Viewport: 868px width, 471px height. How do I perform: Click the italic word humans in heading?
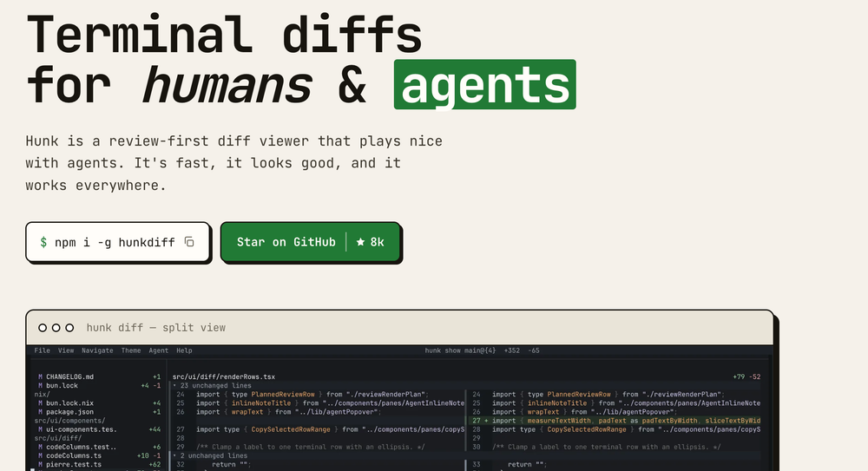pos(227,85)
